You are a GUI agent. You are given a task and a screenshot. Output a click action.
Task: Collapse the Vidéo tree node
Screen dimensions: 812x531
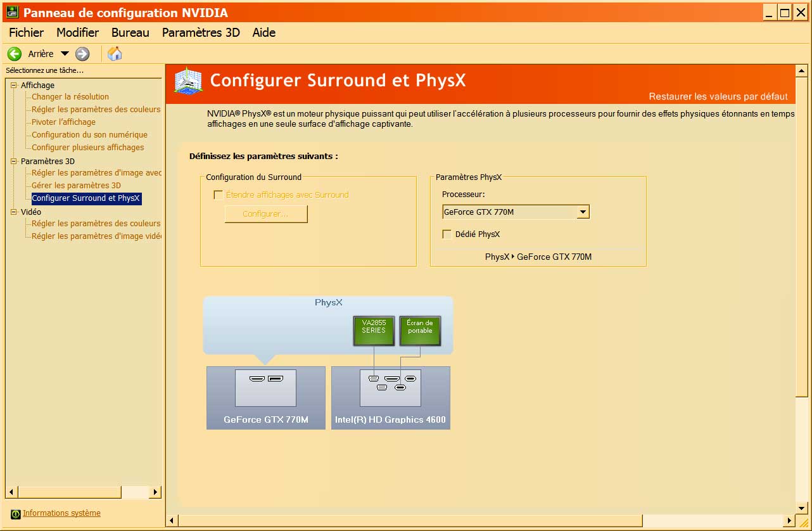click(14, 212)
